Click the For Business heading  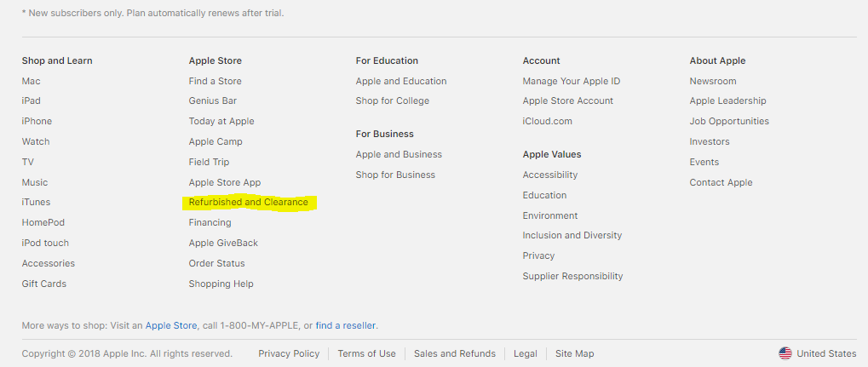(385, 134)
